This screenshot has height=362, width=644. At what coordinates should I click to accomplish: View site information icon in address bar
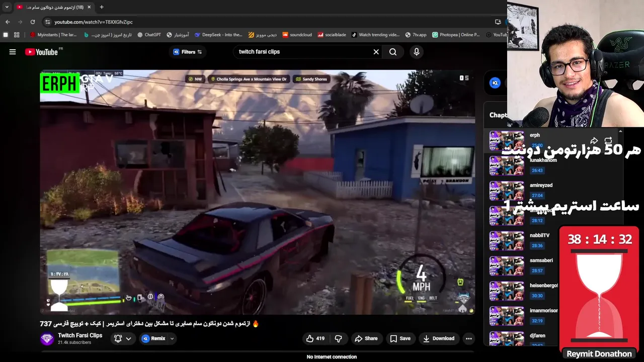[47, 22]
